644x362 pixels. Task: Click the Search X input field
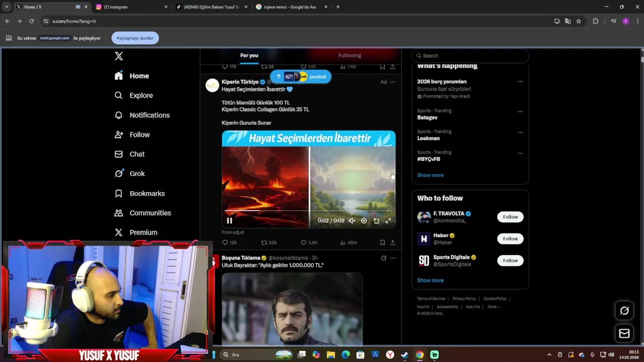tap(470, 56)
